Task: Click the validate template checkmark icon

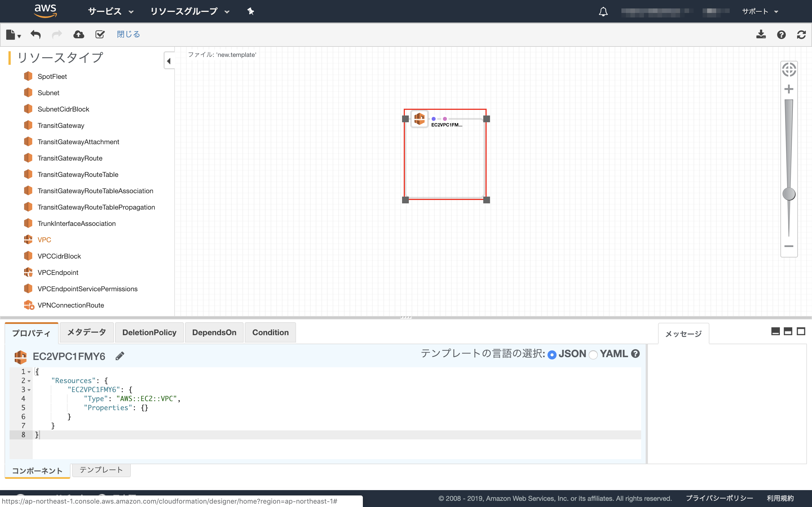Action: pyautogui.click(x=100, y=34)
